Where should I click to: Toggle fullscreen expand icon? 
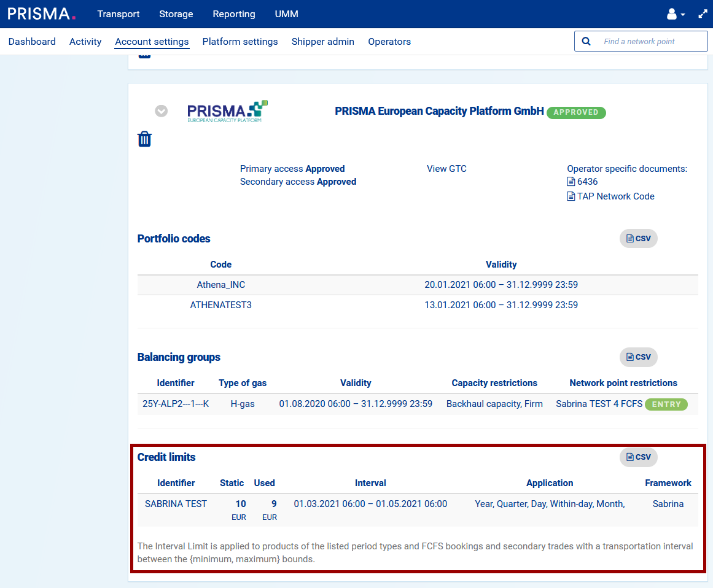pyautogui.click(x=703, y=14)
